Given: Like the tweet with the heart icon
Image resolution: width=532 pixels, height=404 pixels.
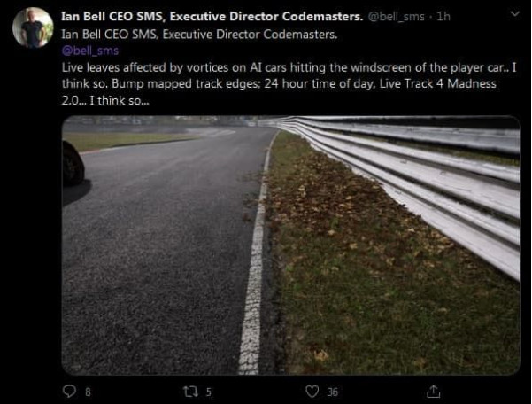Looking at the screenshot, I should (312, 391).
